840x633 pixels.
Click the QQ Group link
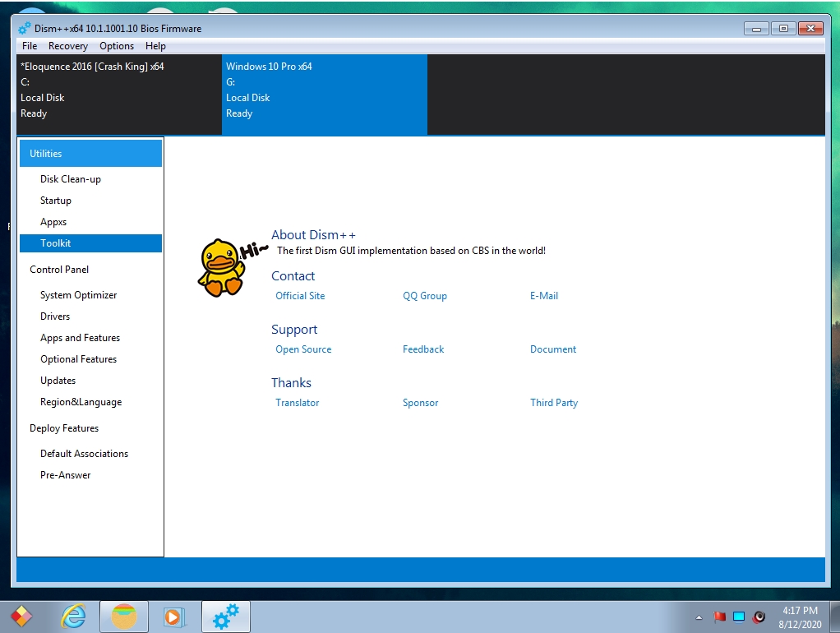[425, 296]
